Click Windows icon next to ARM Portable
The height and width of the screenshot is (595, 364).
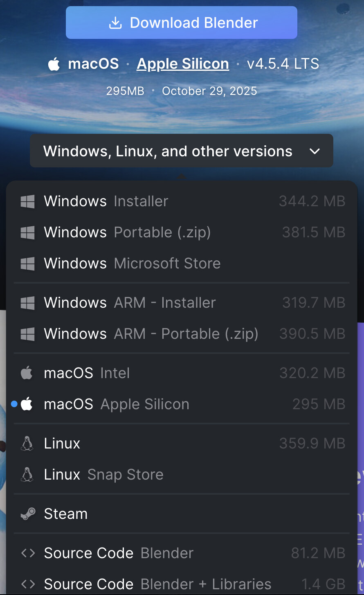[27, 334]
